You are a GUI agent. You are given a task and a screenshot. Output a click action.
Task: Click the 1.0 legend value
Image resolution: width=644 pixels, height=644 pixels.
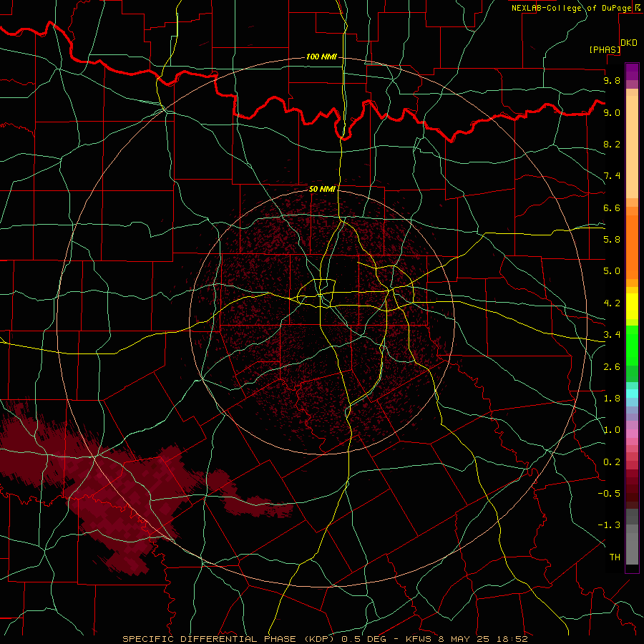point(612,430)
